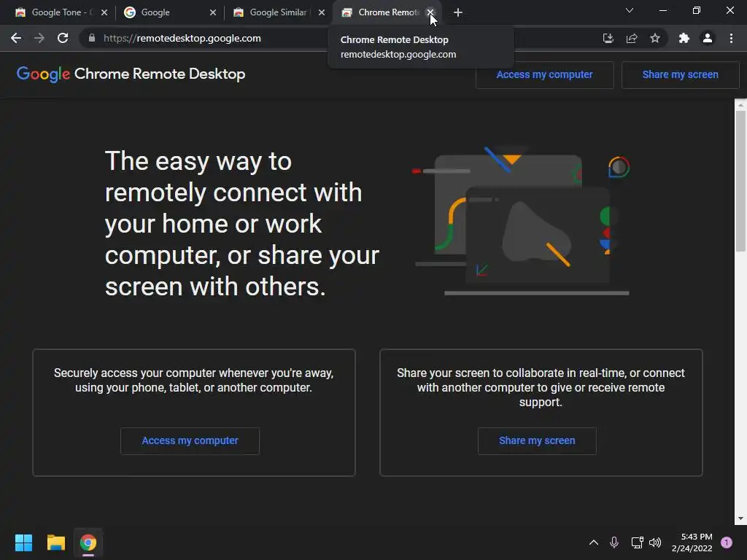The height and width of the screenshot is (560, 747).
Task: Click the Chrome icon on the taskbar
Action: tap(88, 542)
